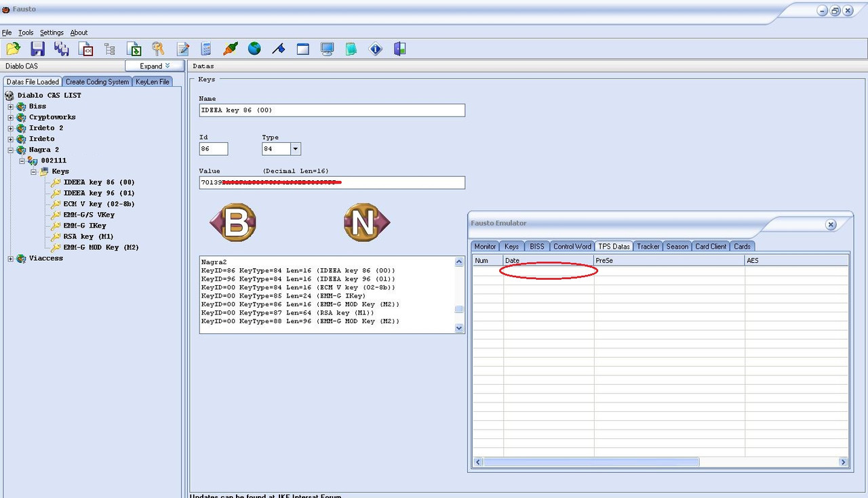Image resolution: width=868 pixels, height=498 pixels.
Task: Click the window frame toolbar icon
Action: click(303, 49)
